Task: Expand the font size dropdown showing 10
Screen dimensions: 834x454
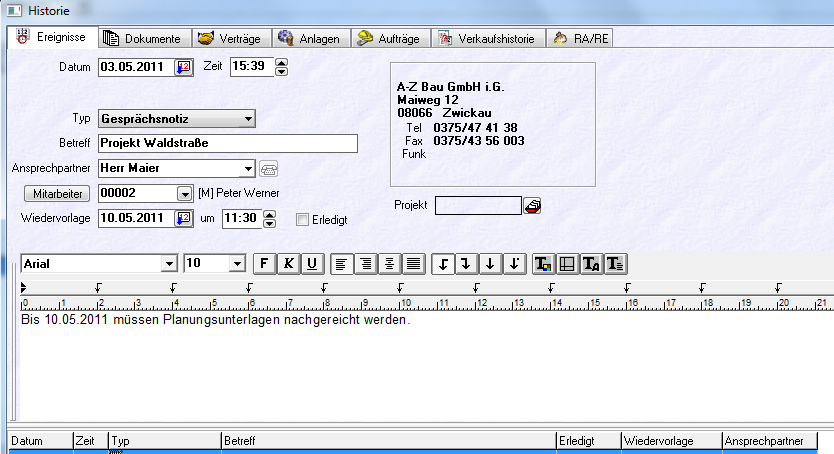Action: point(237,263)
